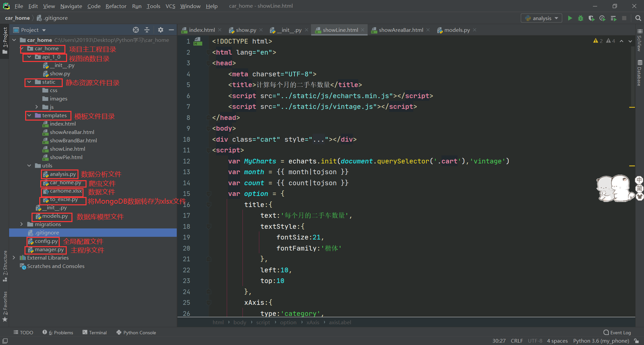Open the Python Console
This screenshot has height=345, width=644.
pyautogui.click(x=136, y=332)
